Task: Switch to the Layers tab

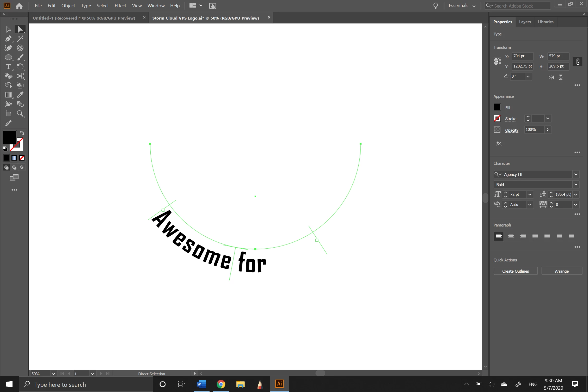Action: pos(525,22)
